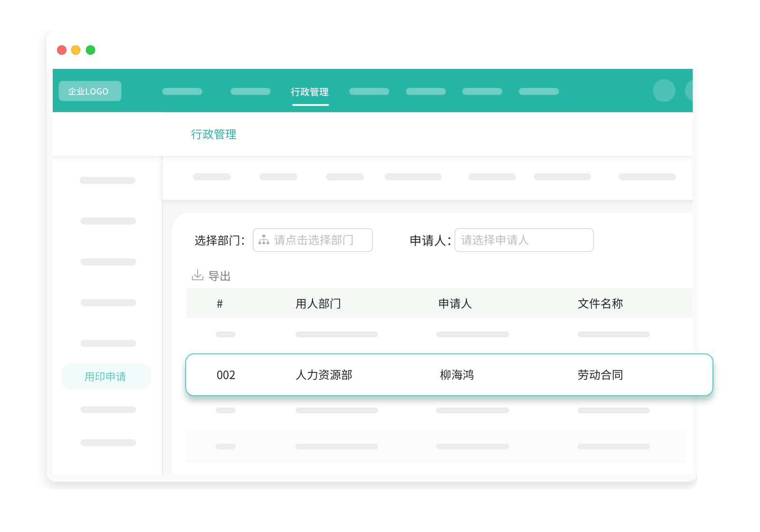Click the 申请人 column header
Viewport: 760px width, 532px height.
pos(455,304)
